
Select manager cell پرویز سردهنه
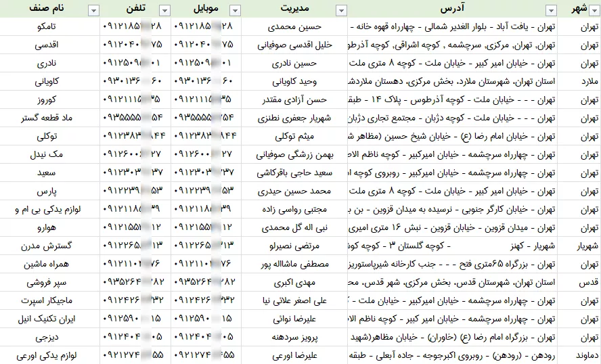294,337
